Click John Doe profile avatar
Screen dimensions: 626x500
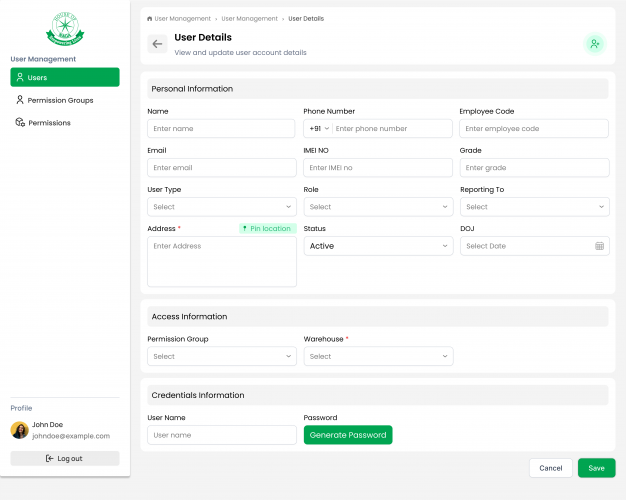coord(20,430)
